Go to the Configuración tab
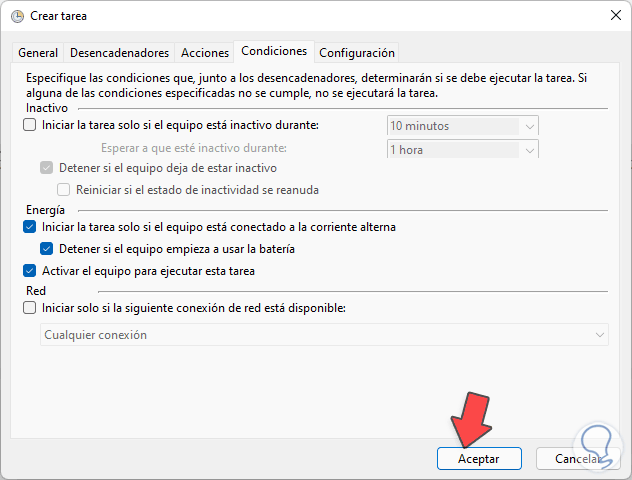 coord(357,53)
